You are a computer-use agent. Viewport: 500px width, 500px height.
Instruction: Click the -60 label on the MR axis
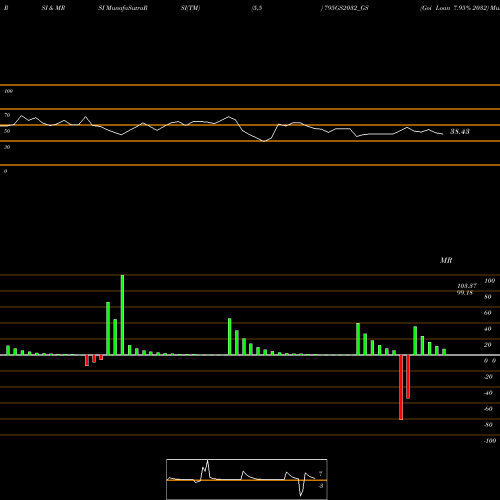click(488, 409)
